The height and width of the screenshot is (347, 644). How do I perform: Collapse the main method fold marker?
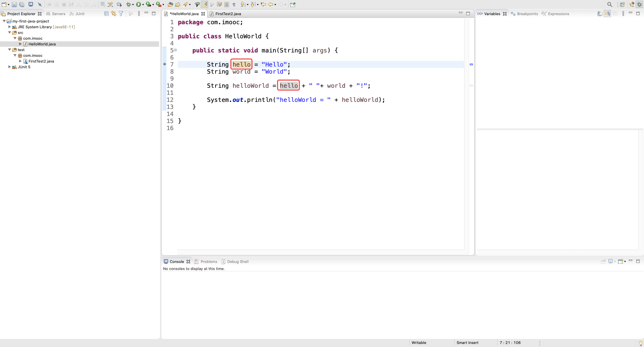[176, 50]
